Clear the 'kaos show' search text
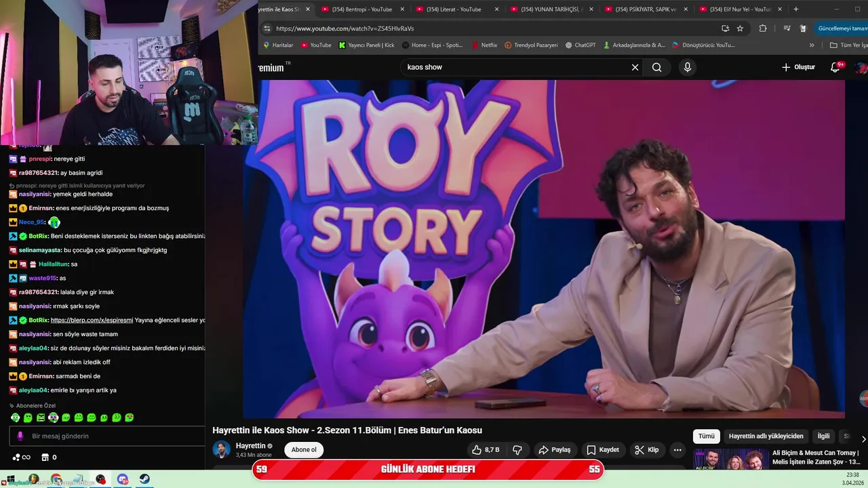The width and height of the screenshot is (868, 488). pos(635,67)
